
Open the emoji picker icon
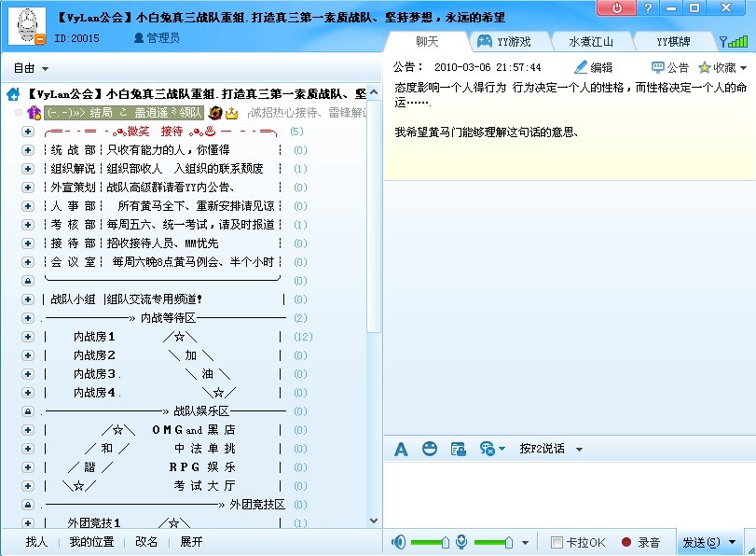click(429, 449)
